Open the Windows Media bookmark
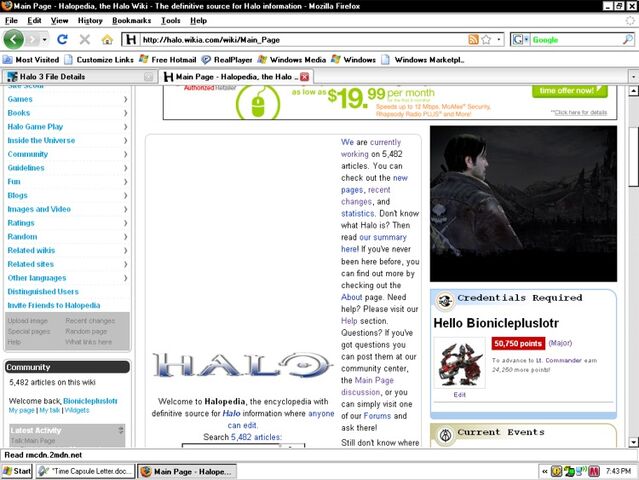 (292, 59)
